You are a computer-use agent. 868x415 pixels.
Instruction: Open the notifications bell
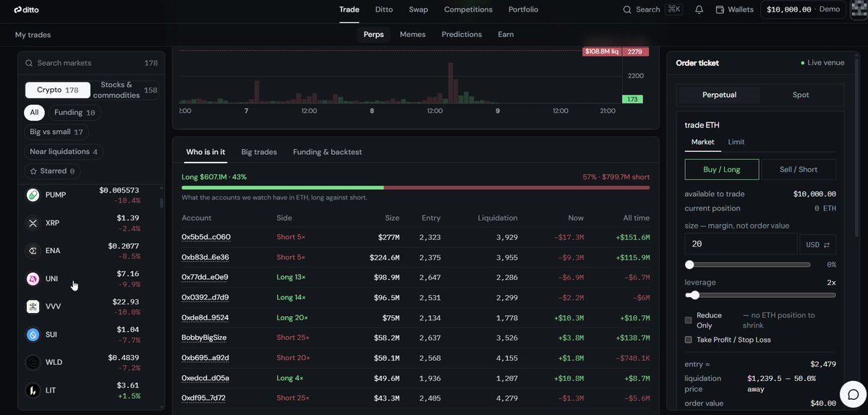(x=699, y=9)
